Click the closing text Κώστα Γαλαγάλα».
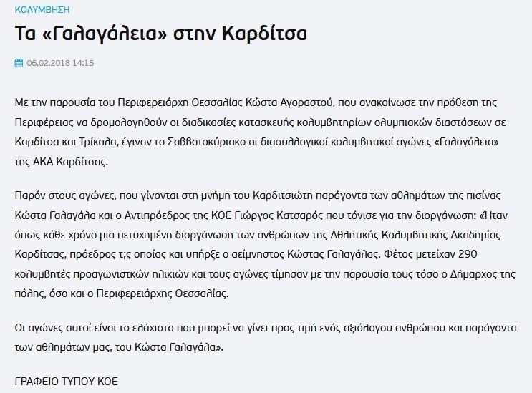This screenshot has height=393, width=532. [179, 347]
